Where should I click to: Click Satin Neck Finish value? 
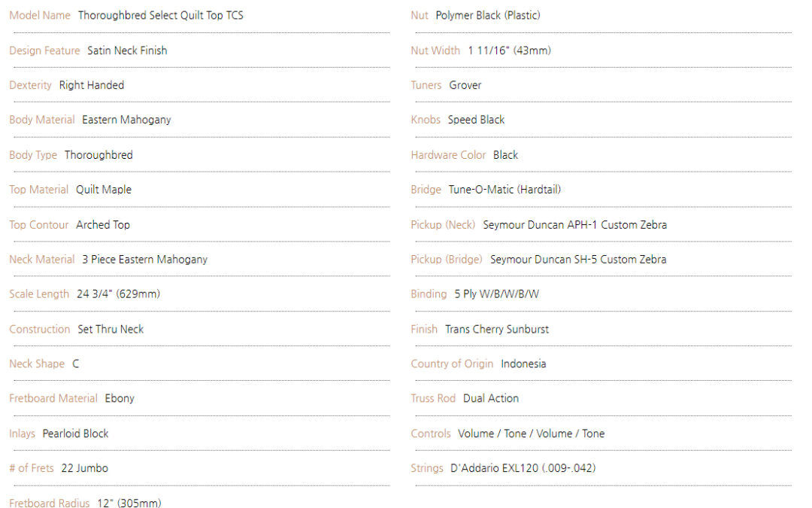tap(127, 50)
